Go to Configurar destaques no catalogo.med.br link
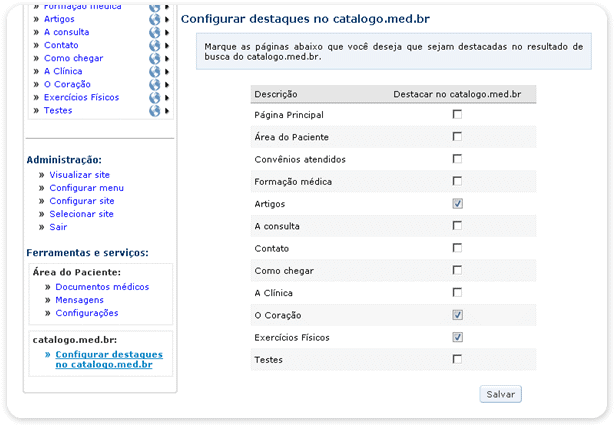 tap(109, 360)
